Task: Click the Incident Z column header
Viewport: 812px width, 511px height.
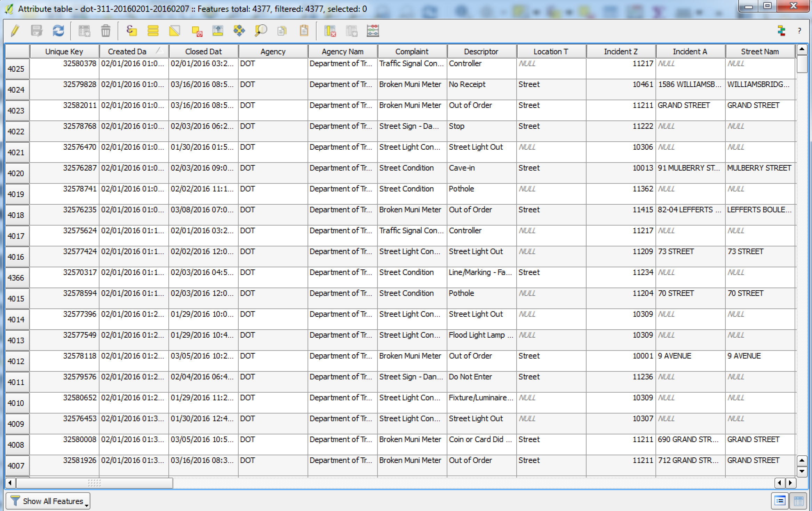Action: click(621, 52)
